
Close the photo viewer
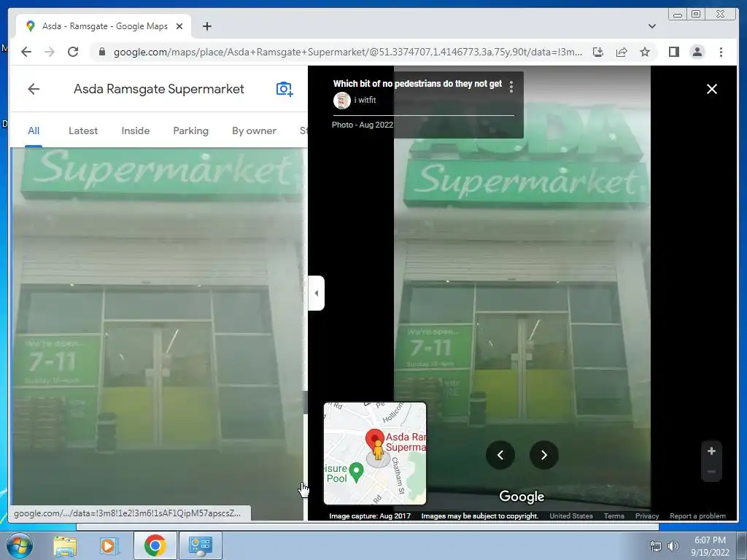pyautogui.click(x=712, y=89)
